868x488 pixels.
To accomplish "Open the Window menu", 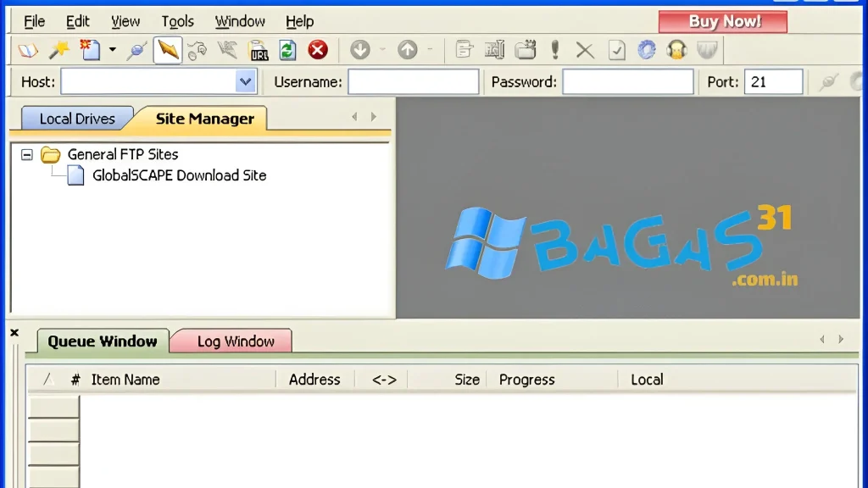I will point(240,21).
